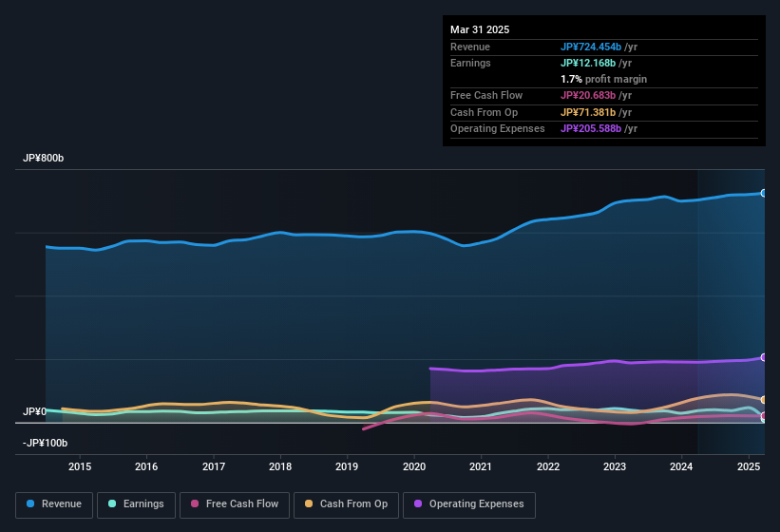Viewport: 780px width, 532px height.
Task: Click the Cash From Op end data point
Action: click(x=764, y=400)
